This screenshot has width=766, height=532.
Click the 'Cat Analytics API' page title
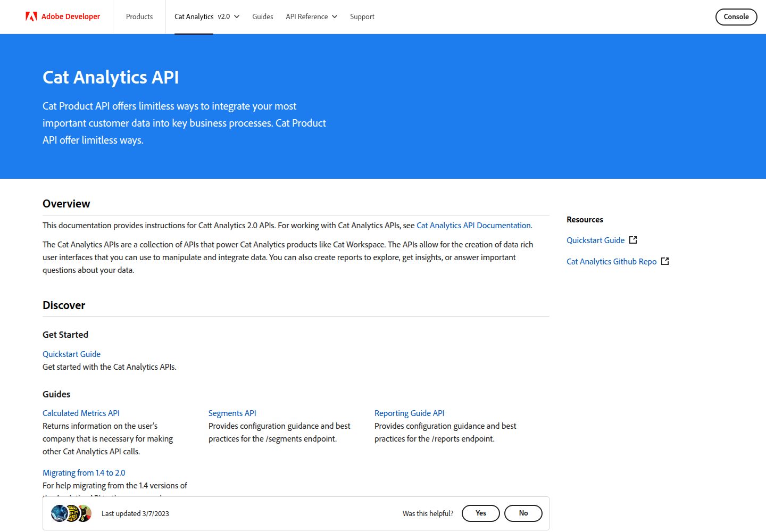pos(111,77)
